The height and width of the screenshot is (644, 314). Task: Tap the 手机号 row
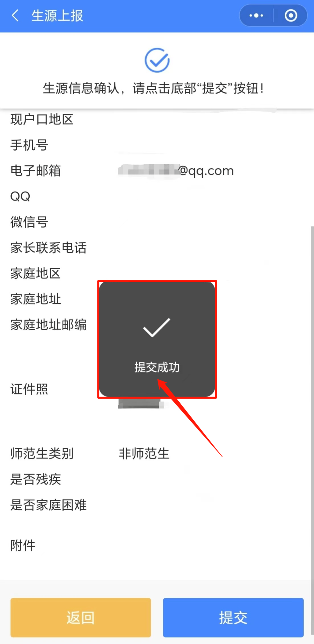[x=157, y=145]
